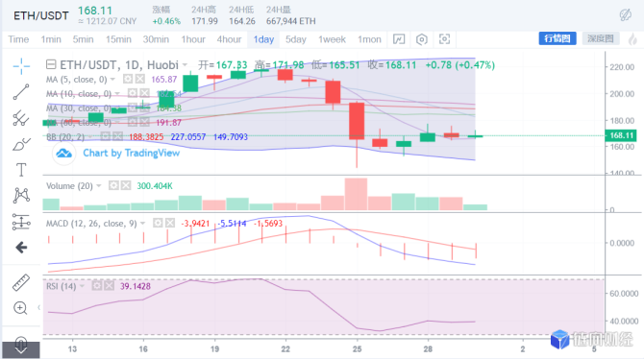644x359 pixels.
Task: Show the market chart (行情图) view
Action: click(557, 38)
